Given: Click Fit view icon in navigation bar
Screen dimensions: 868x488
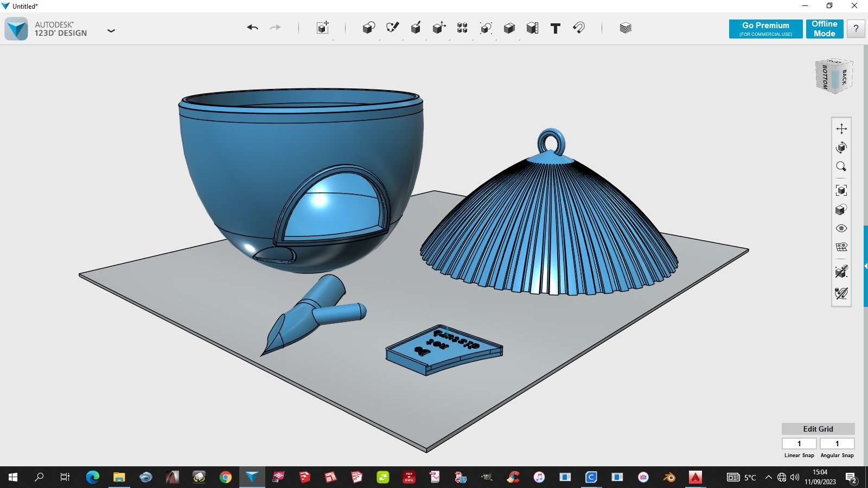Looking at the screenshot, I should (x=841, y=190).
